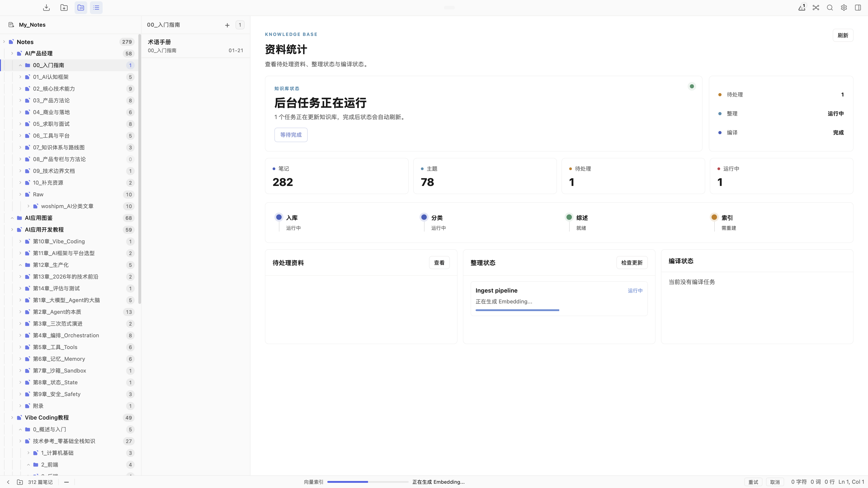The width and height of the screenshot is (868, 488).
Task: Click the new folder icon in status bar
Action: pyautogui.click(x=20, y=482)
